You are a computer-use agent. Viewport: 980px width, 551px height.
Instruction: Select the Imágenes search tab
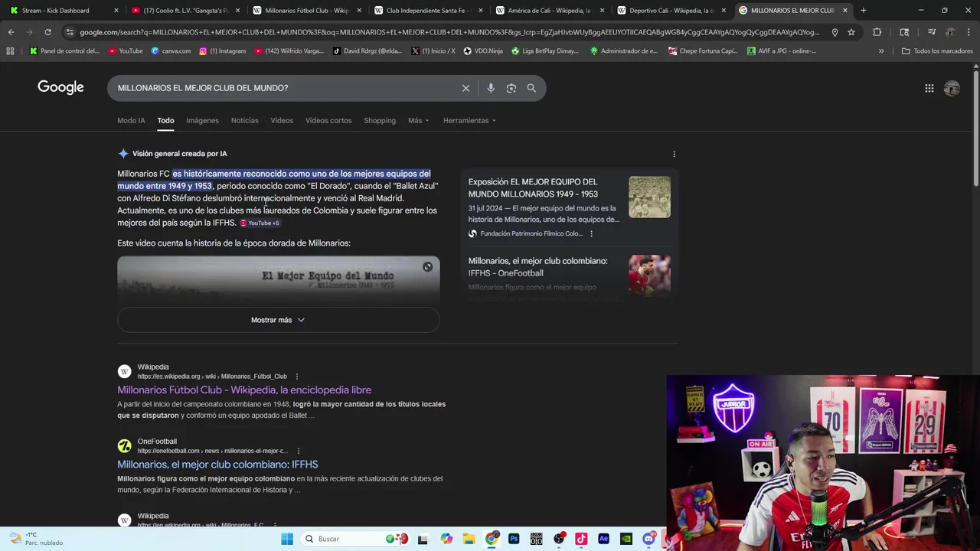pos(202,120)
